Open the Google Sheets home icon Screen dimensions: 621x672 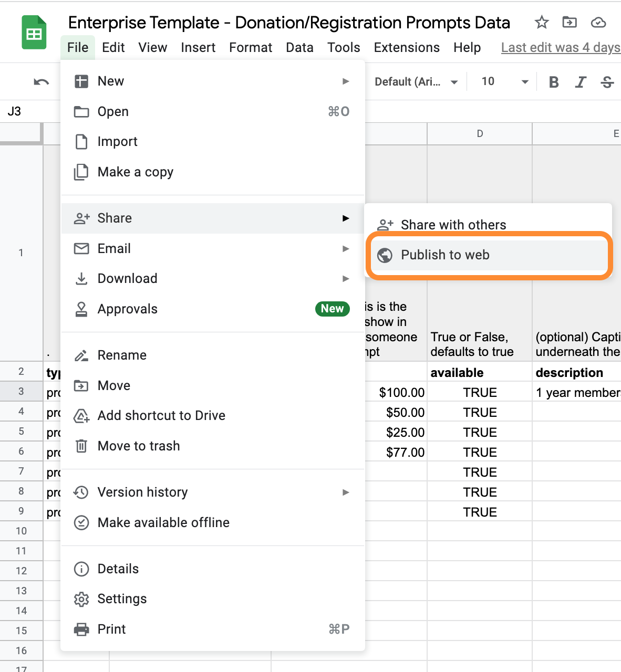coord(34,33)
